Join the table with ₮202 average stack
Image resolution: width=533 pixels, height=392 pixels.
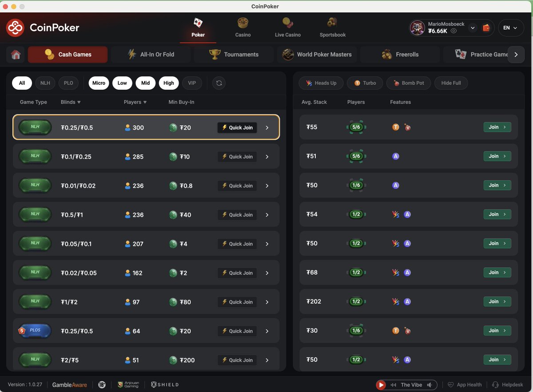pos(497,301)
